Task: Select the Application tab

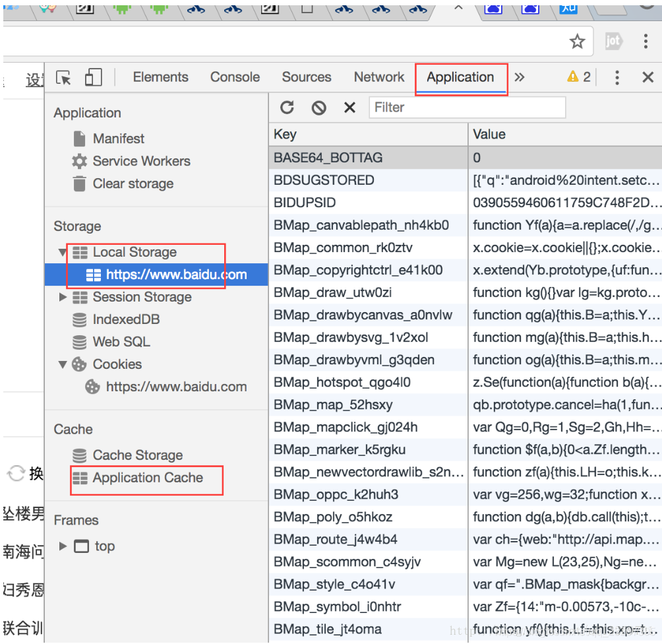Action: tap(460, 77)
